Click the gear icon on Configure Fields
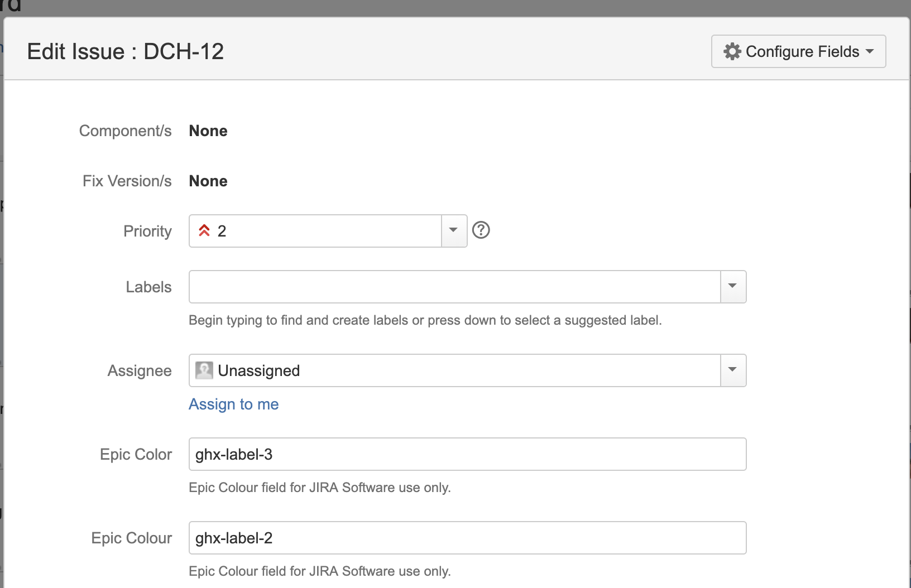The width and height of the screenshot is (911, 588). [x=732, y=51]
